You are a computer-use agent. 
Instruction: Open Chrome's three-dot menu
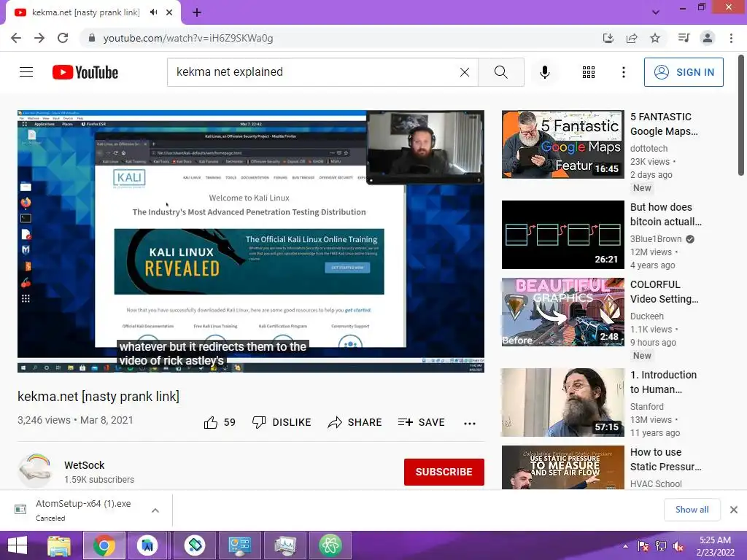tap(731, 38)
